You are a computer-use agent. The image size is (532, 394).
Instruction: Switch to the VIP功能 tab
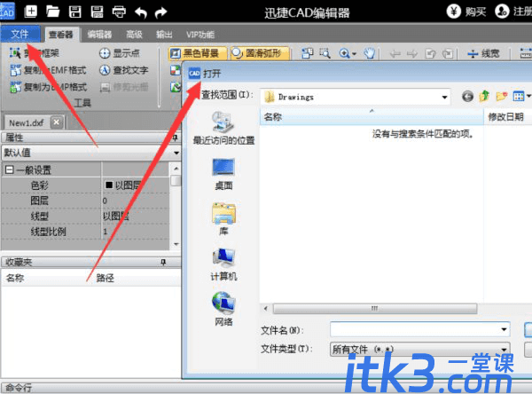[200, 35]
